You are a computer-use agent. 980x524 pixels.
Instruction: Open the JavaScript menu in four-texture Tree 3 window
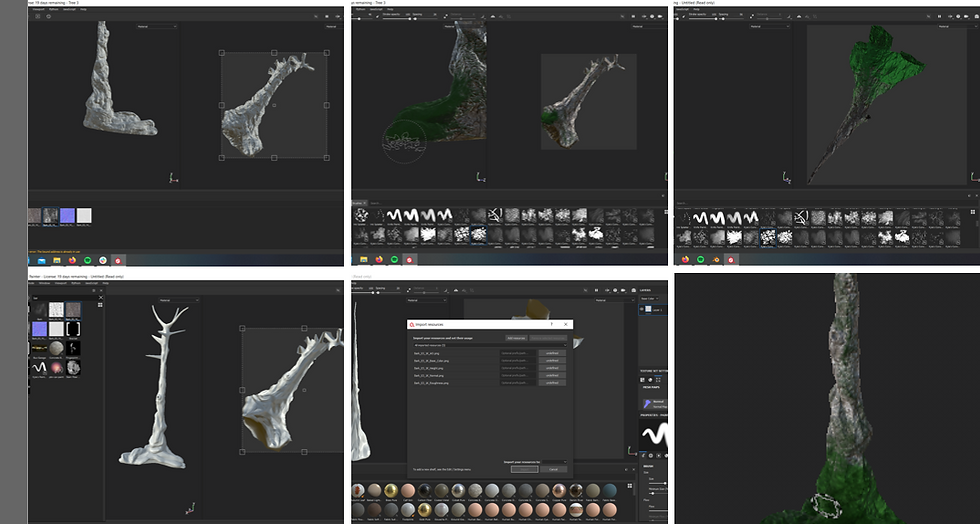point(69,9)
